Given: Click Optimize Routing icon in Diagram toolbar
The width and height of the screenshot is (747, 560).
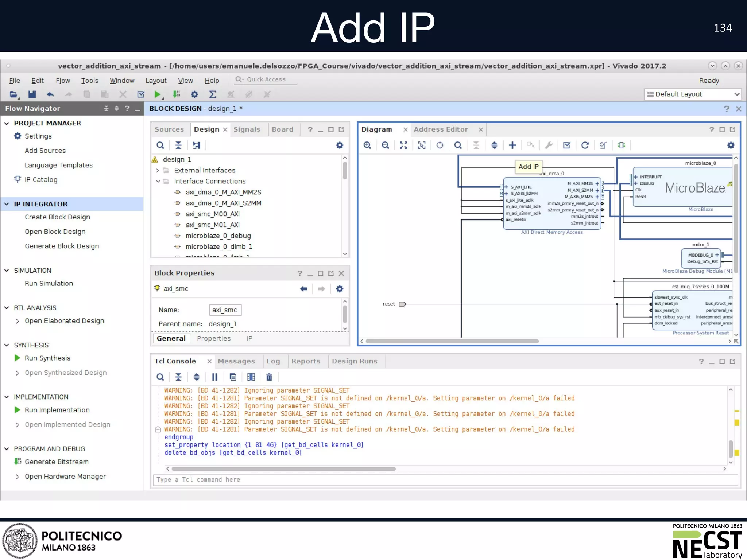Looking at the screenshot, I should [603, 145].
